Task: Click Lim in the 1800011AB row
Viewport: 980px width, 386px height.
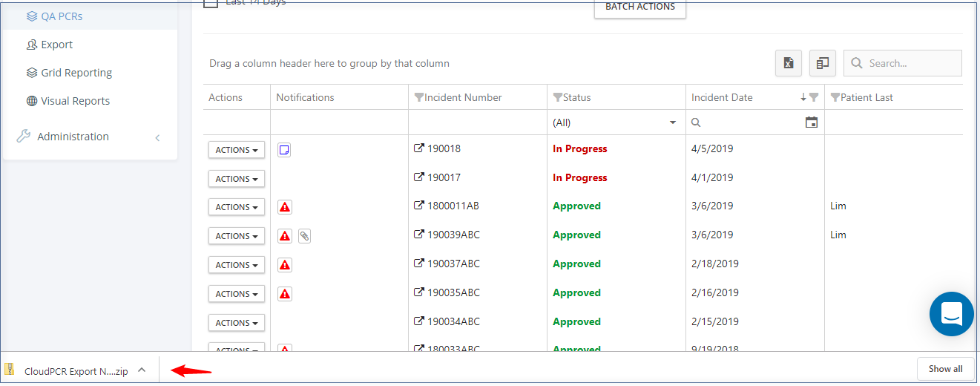Action: coord(838,206)
